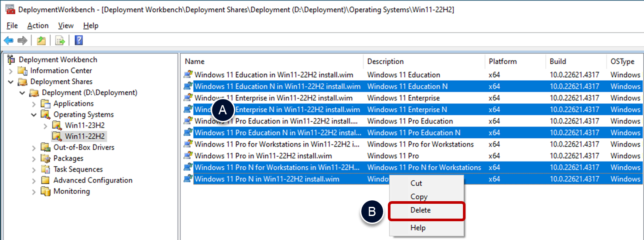Click the icon beside Windows 11 Pro N row
Viewport: 644px width, 240px height.
188,179
